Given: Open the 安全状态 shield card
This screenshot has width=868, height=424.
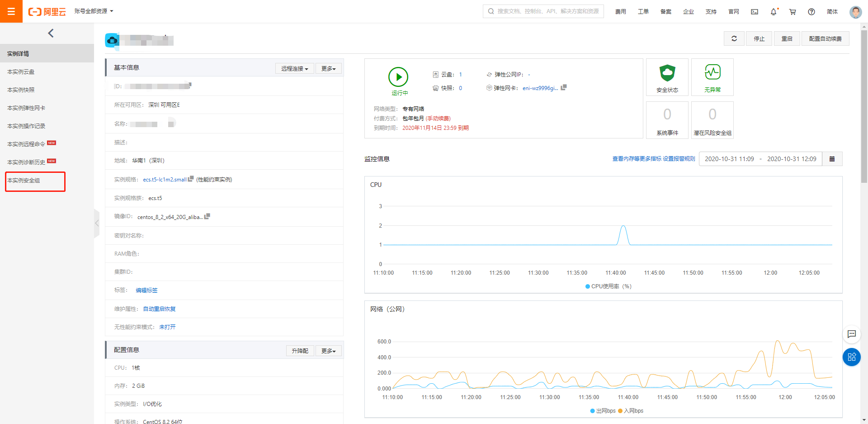Looking at the screenshot, I should [x=667, y=77].
